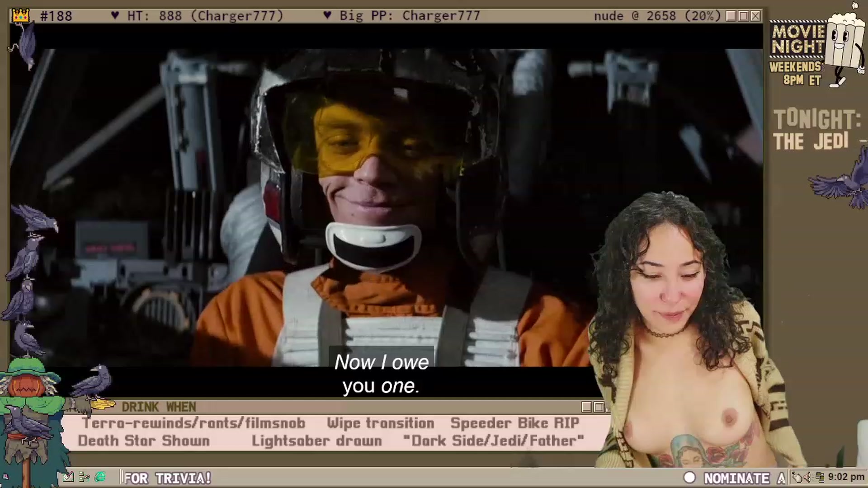Click the gold crown icon beside #188
868x488 pixels.
point(21,16)
